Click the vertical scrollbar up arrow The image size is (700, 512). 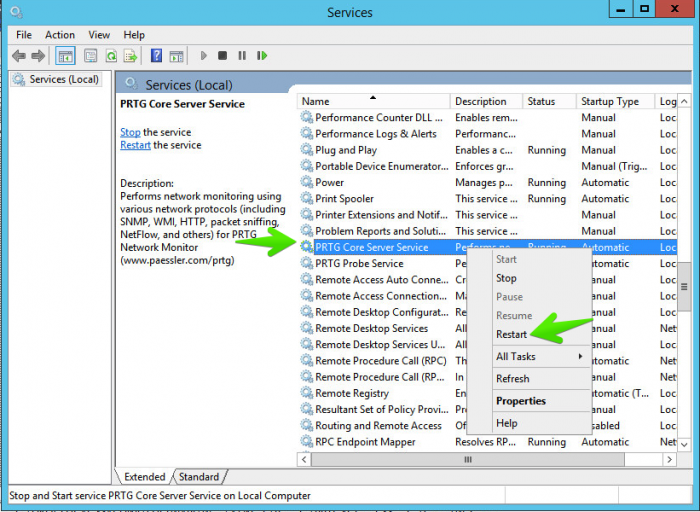click(x=684, y=102)
